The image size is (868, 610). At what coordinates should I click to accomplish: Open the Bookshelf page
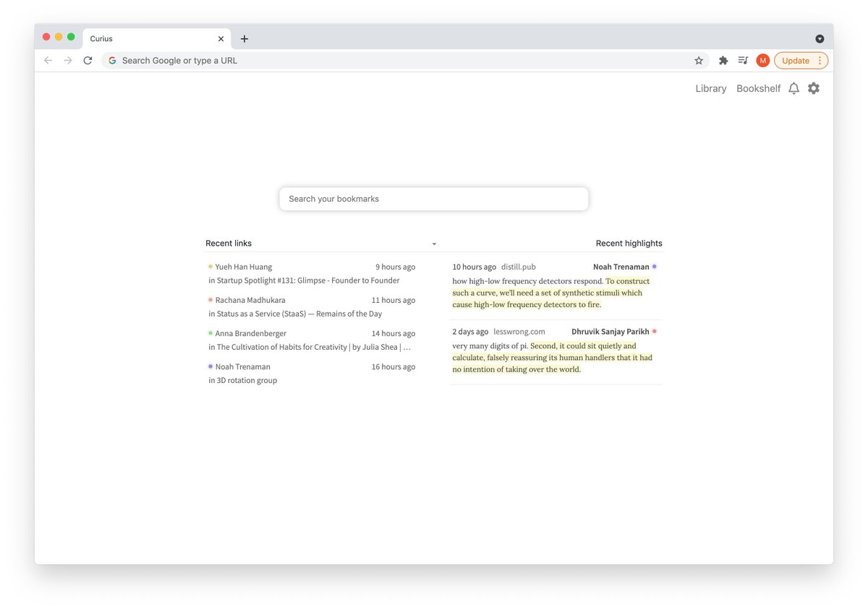coord(758,88)
